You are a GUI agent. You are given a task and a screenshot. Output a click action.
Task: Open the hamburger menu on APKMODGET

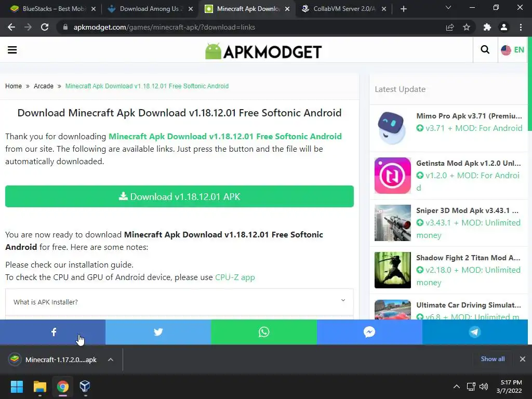12,50
